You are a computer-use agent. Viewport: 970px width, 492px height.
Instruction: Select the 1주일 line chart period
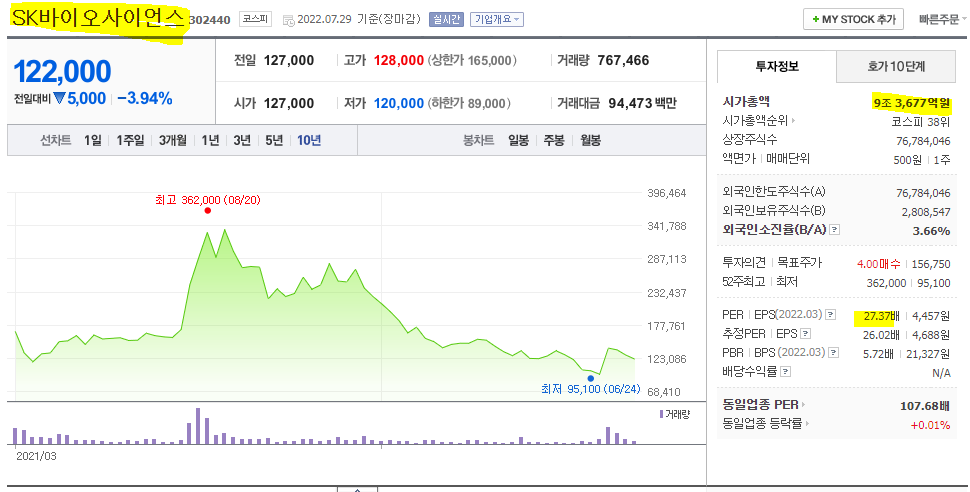click(130, 140)
